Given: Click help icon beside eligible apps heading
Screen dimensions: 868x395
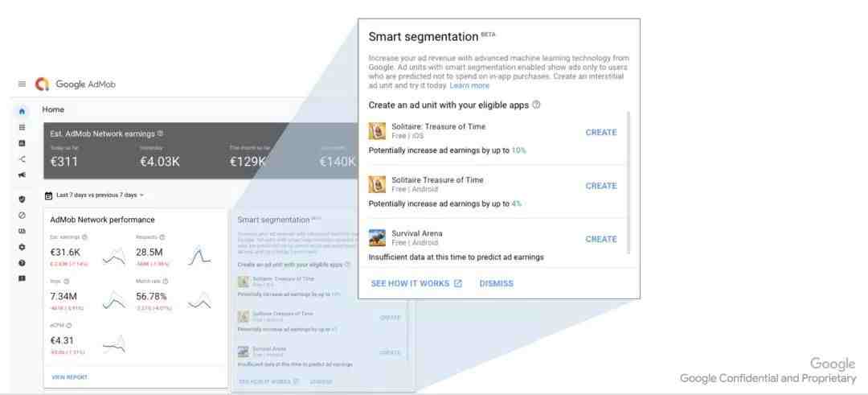Looking at the screenshot, I should [536, 105].
